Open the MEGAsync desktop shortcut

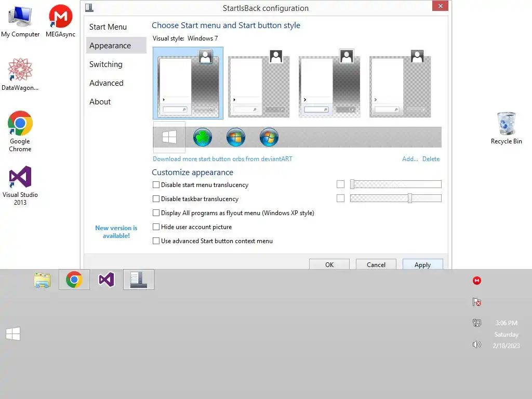pyautogui.click(x=60, y=21)
